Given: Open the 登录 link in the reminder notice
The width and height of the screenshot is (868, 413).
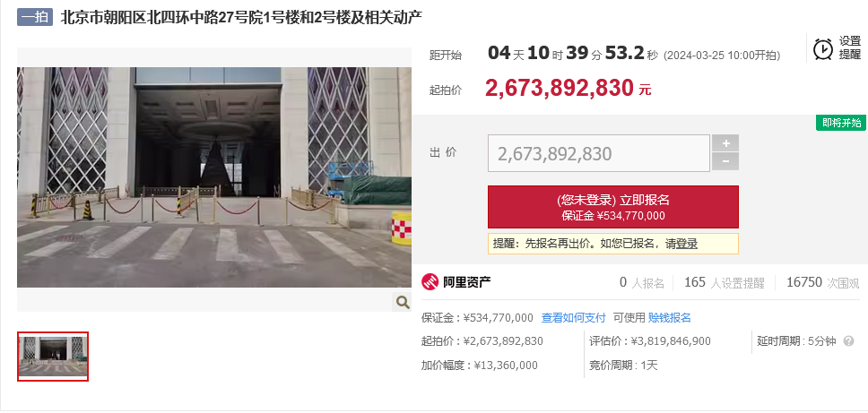Looking at the screenshot, I should tap(687, 244).
